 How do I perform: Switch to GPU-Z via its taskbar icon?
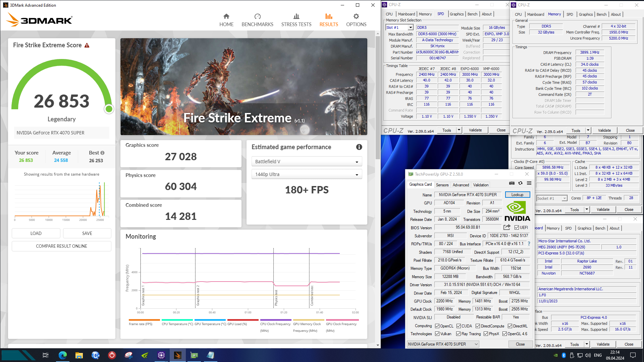pyautogui.click(x=194, y=355)
